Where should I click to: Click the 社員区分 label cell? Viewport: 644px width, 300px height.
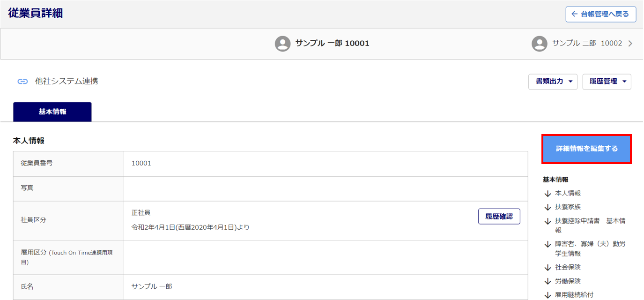click(x=68, y=220)
